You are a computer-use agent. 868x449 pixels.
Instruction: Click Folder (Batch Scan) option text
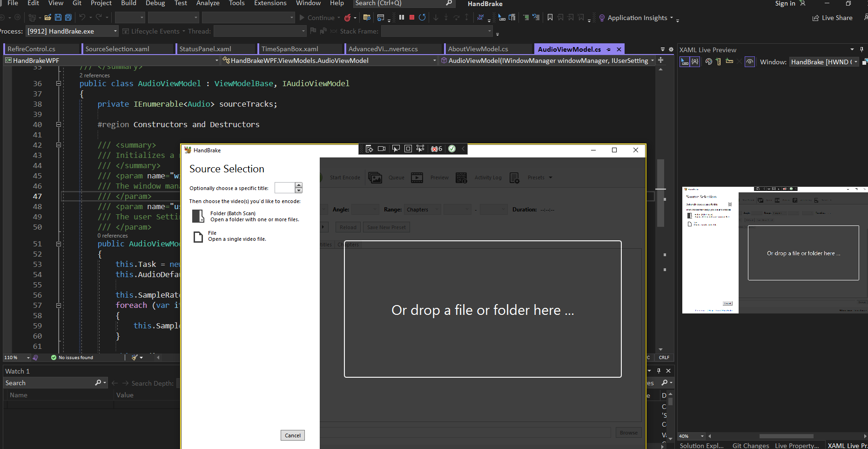click(x=233, y=213)
